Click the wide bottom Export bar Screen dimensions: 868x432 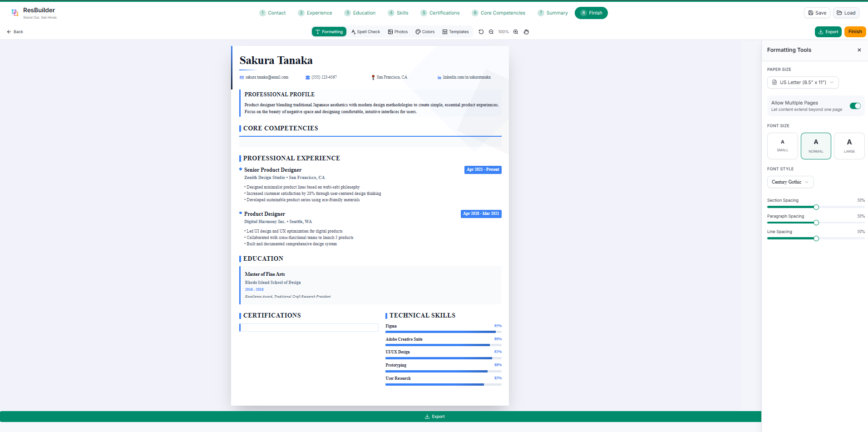click(380, 417)
